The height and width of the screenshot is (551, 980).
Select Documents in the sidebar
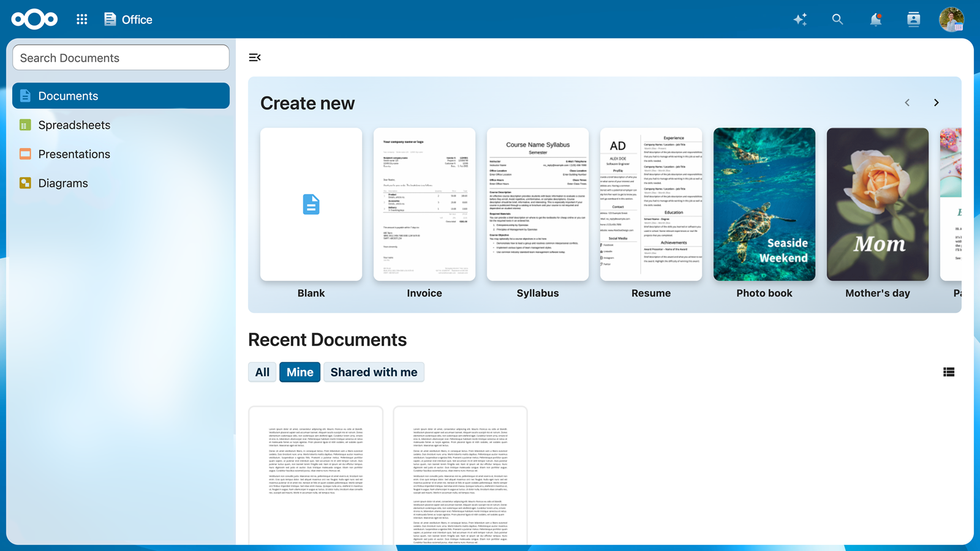pyautogui.click(x=121, y=96)
